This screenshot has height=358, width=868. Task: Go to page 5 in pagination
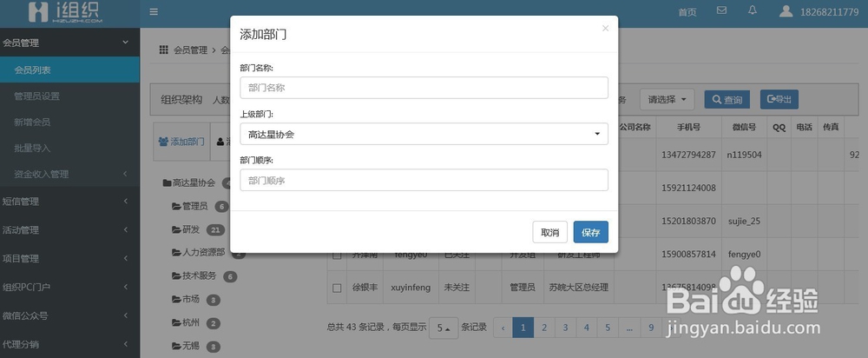608,328
